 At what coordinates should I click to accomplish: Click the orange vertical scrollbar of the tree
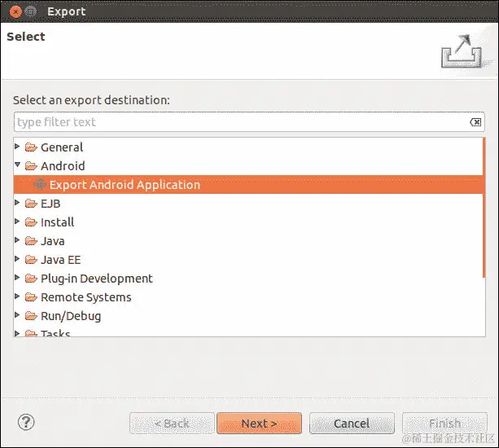[484, 208]
